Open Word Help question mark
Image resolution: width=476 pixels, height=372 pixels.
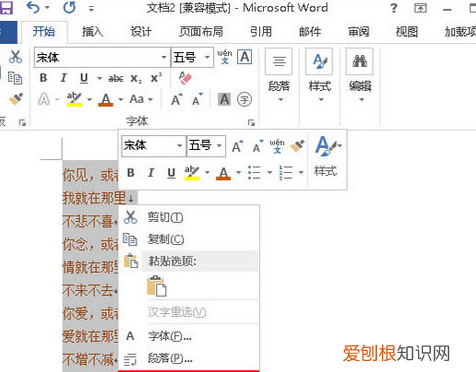point(394,8)
